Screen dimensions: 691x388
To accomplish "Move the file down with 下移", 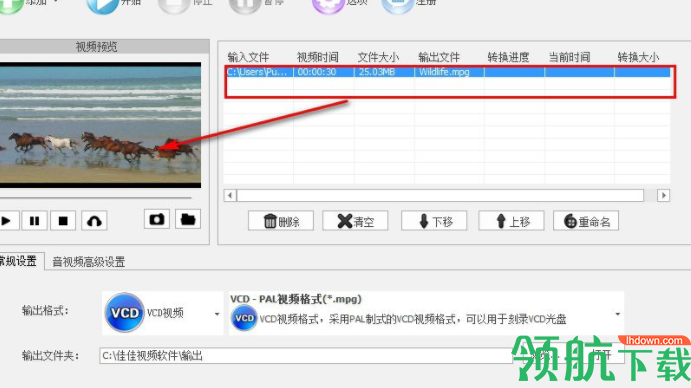I will 434,221.
